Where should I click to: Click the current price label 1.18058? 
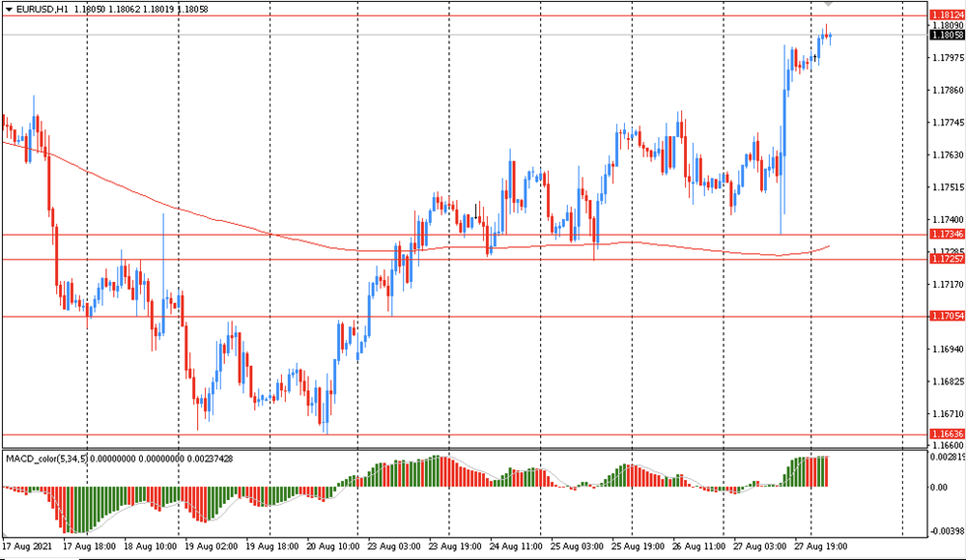point(947,35)
